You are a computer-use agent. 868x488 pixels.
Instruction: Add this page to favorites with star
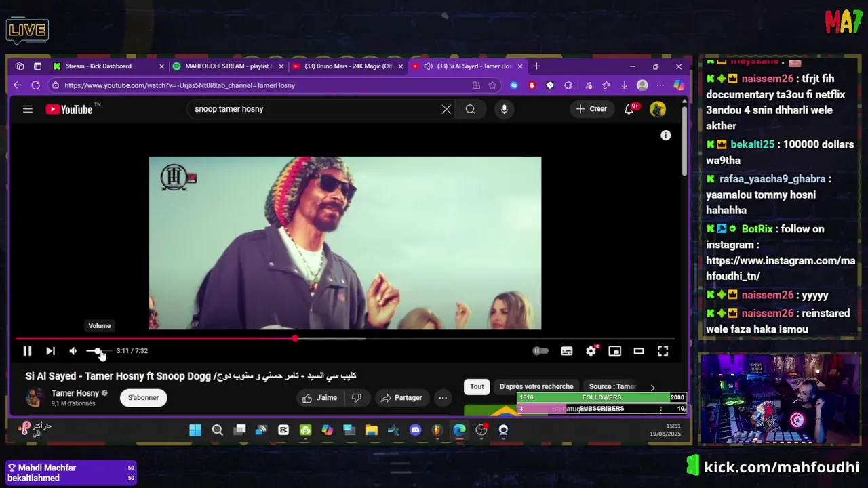tap(492, 85)
